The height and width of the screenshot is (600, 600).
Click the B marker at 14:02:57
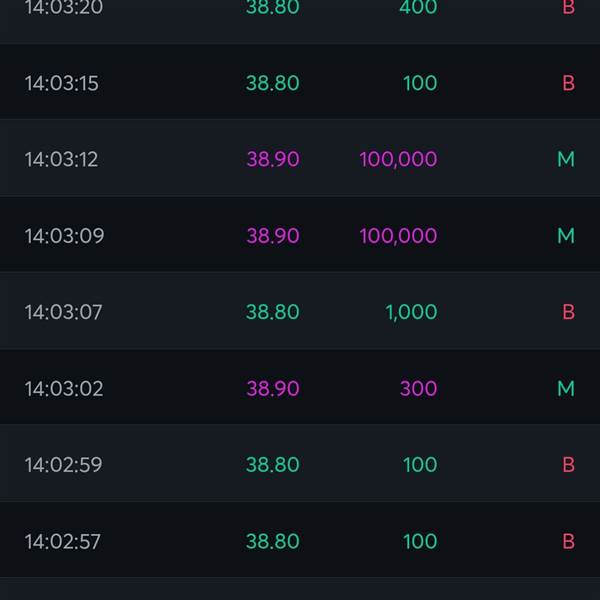[569, 541]
